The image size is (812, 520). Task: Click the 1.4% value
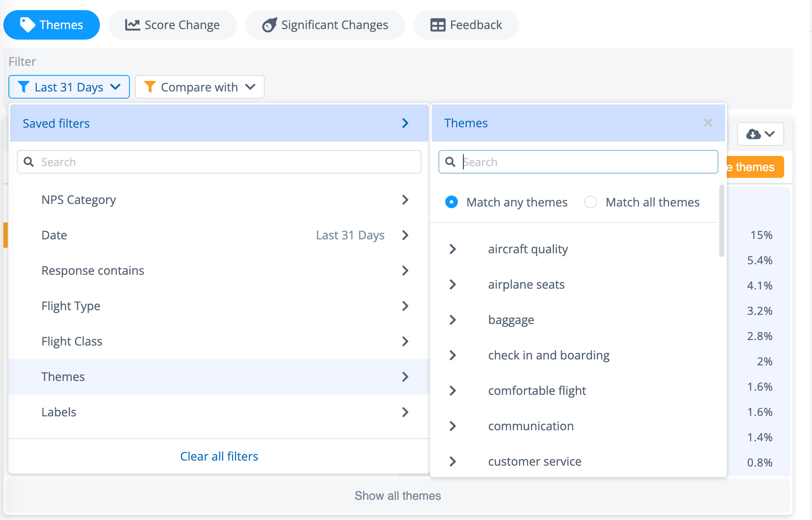(760, 437)
